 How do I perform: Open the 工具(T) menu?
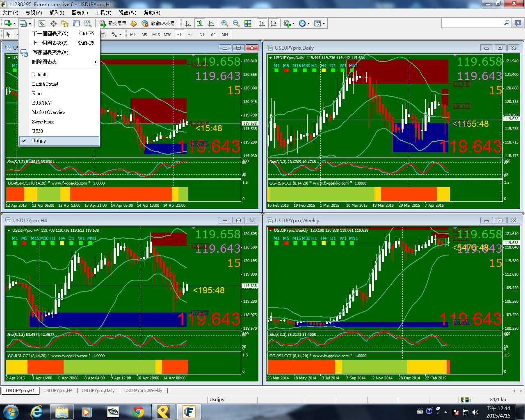point(103,13)
